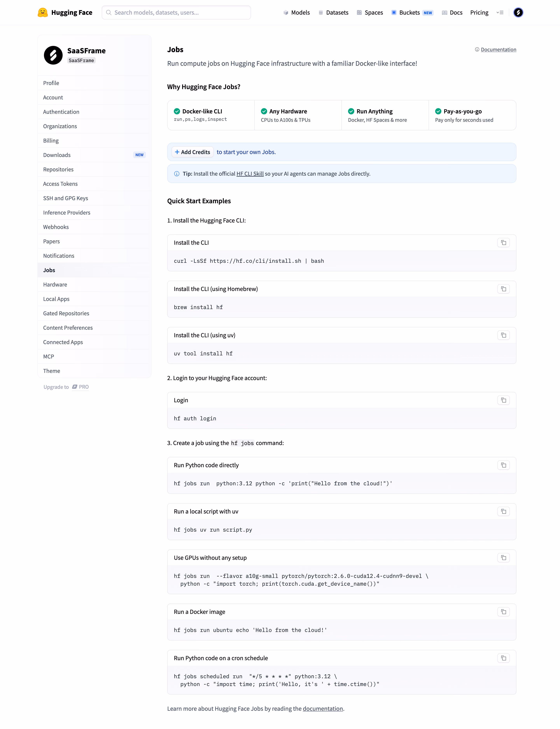Open Buckets in the top navigation
The width and height of the screenshot is (560, 729).
[x=412, y=13]
